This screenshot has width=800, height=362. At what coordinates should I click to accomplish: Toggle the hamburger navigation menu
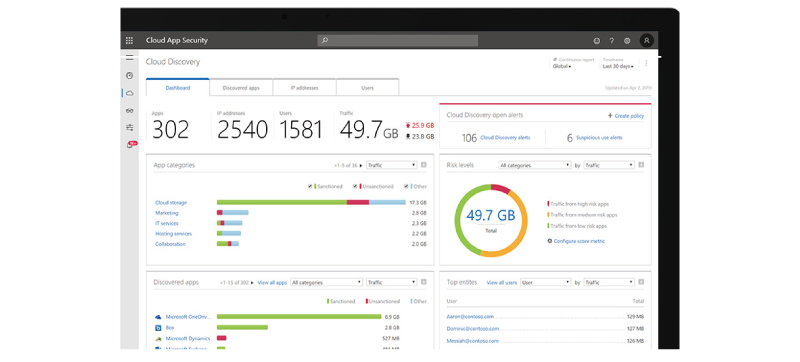(x=130, y=58)
